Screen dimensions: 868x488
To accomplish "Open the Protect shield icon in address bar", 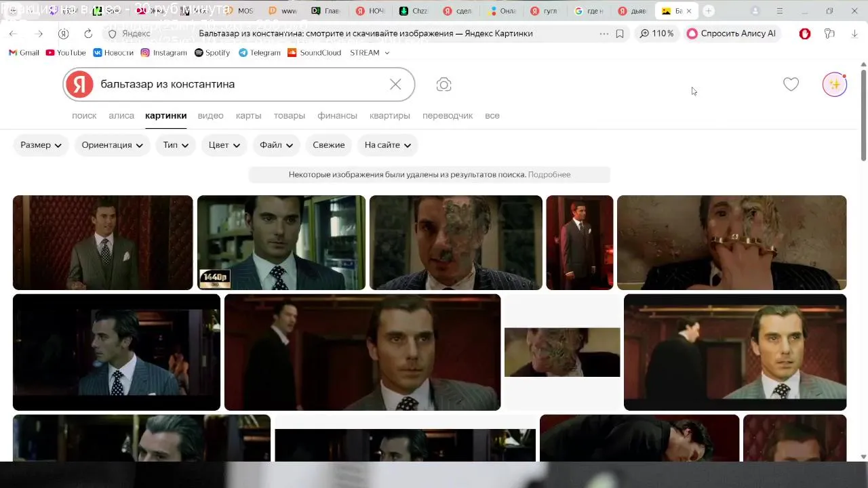I will [x=113, y=34].
